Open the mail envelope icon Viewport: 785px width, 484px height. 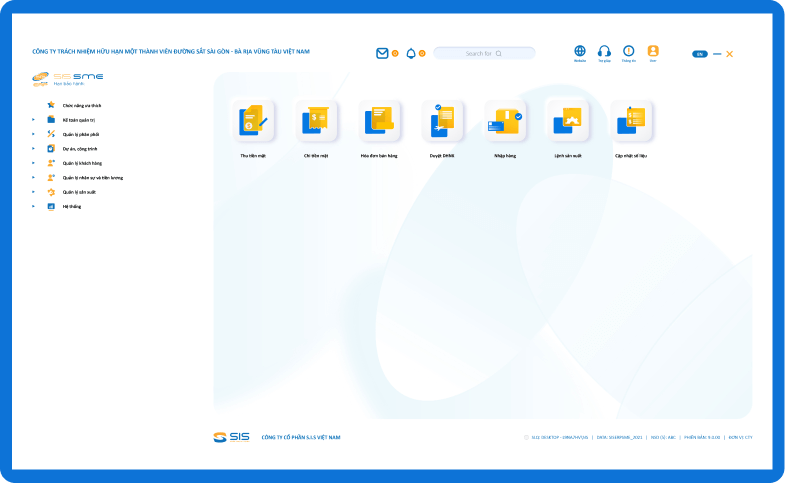click(x=382, y=53)
